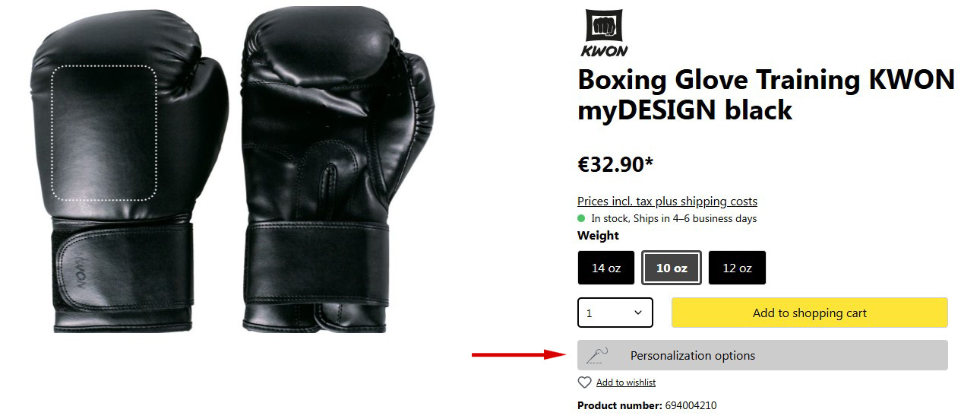Viewport: 980px width, 419px height.
Task: Click the Boxing Glove Training product title
Action: [766, 95]
